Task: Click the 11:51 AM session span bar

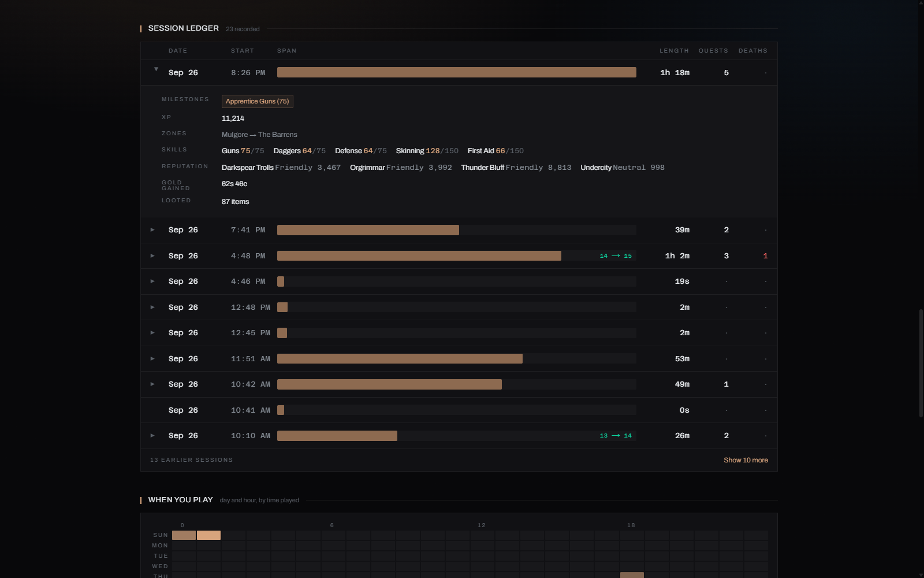Action: (400, 359)
